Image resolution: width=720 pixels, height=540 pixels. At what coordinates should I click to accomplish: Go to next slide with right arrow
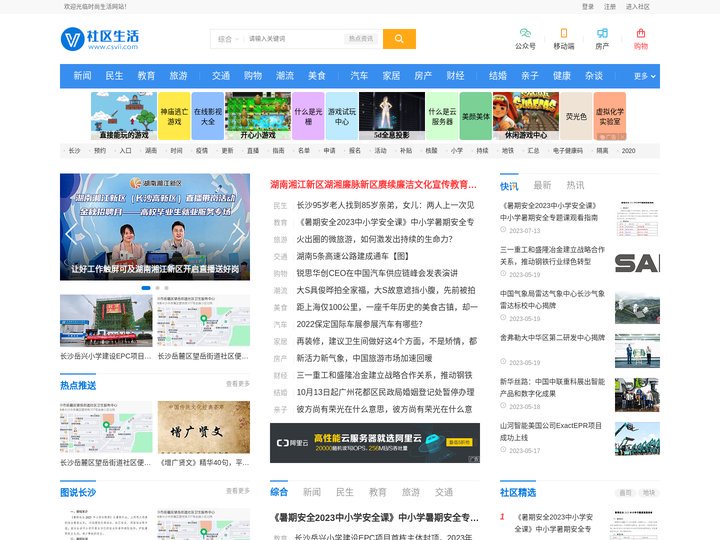pyautogui.click(x=239, y=234)
